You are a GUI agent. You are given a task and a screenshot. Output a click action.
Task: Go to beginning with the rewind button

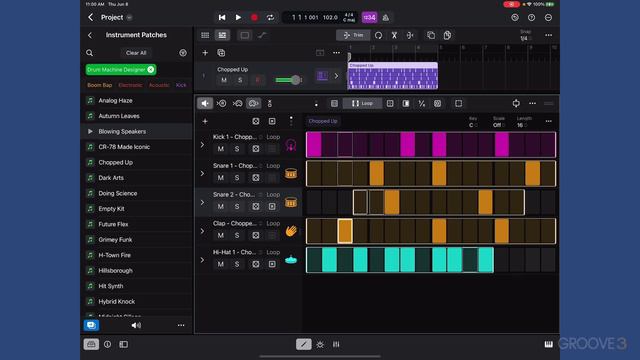(x=222, y=18)
